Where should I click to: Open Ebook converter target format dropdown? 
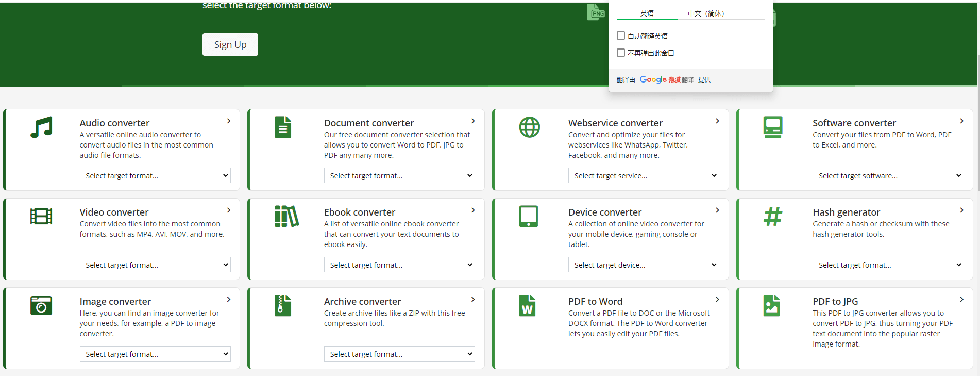pos(399,265)
